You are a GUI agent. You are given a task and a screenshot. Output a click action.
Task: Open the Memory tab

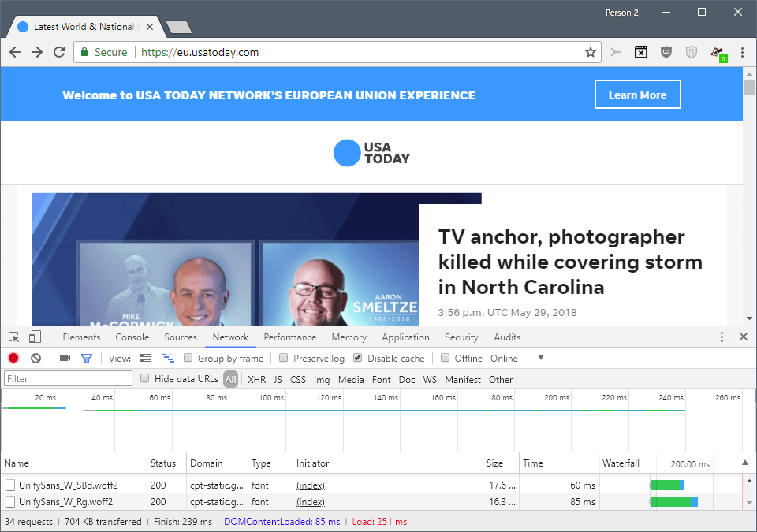(x=349, y=337)
